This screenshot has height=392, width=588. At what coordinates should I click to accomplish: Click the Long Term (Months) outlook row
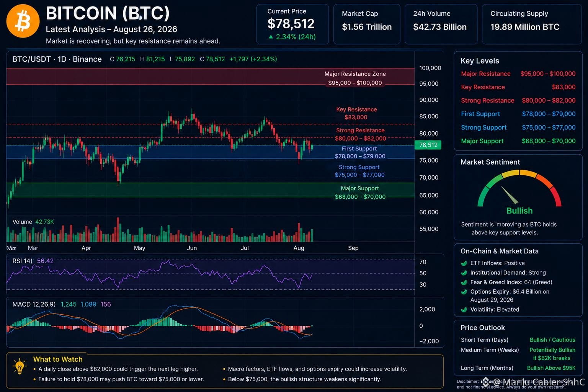point(518,368)
